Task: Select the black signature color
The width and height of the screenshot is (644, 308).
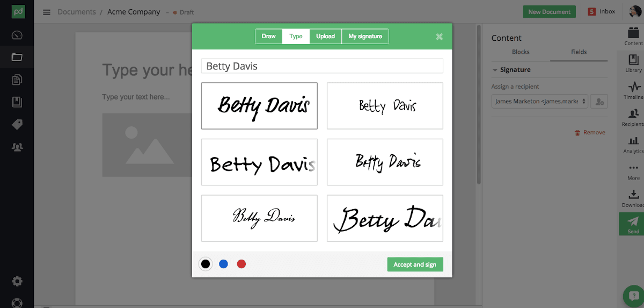Action: [x=205, y=264]
